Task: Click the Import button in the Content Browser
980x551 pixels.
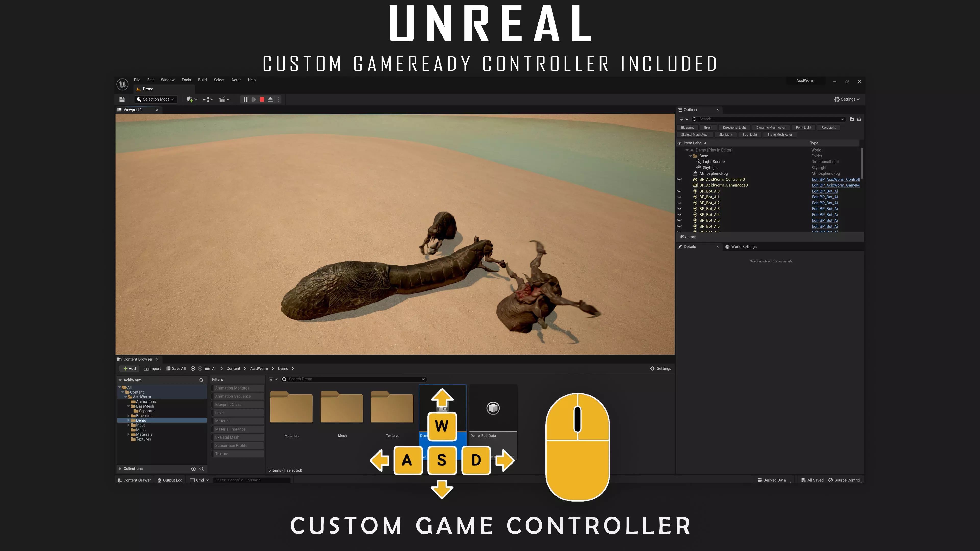Action: (x=152, y=368)
